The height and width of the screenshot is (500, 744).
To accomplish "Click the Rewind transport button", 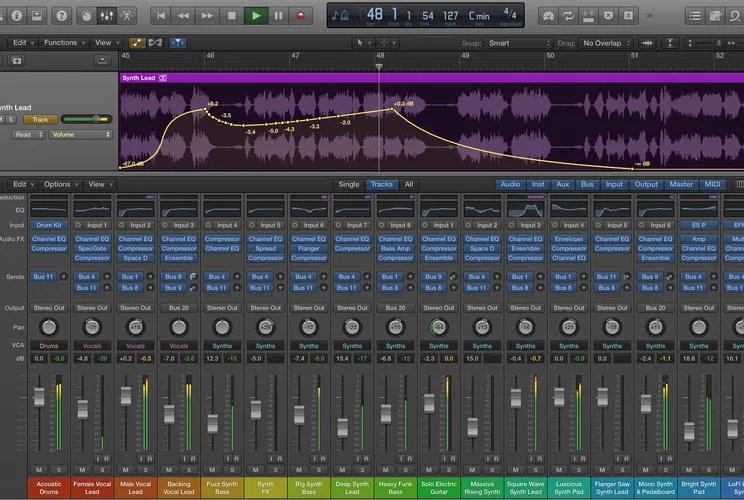I will pos(183,16).
